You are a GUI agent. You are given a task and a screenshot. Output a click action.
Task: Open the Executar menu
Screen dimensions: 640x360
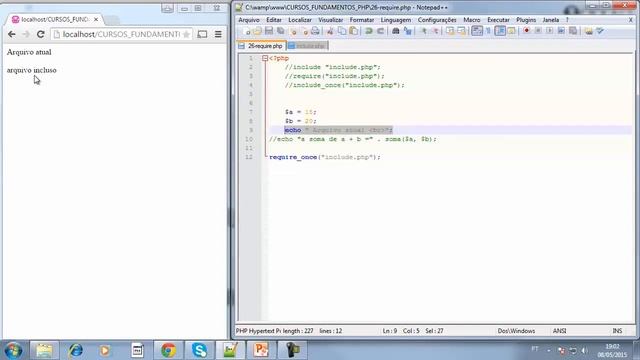[x=498, y=20]
